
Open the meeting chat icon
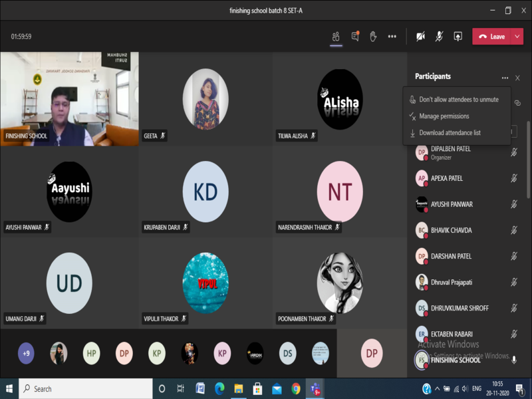click(355, 37)
